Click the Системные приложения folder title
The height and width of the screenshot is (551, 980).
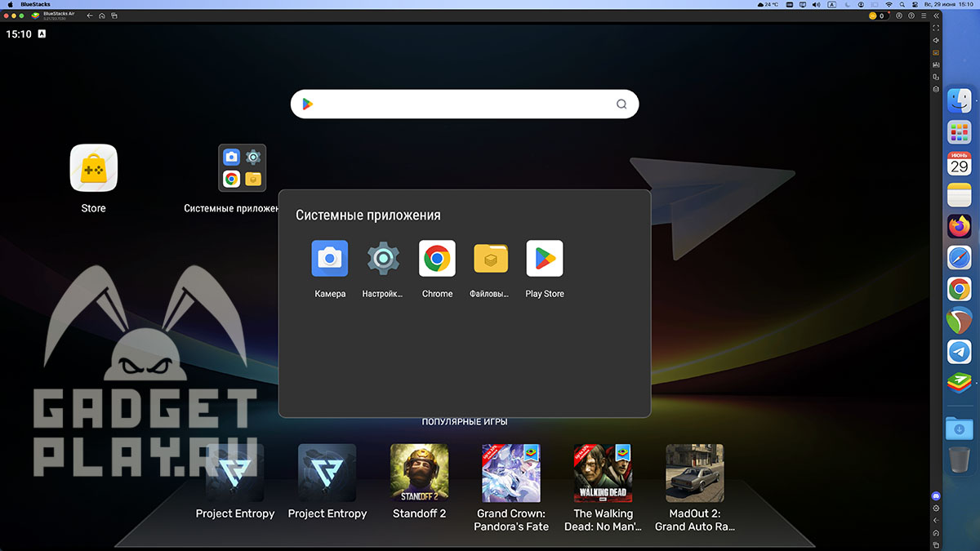(368, 216)
